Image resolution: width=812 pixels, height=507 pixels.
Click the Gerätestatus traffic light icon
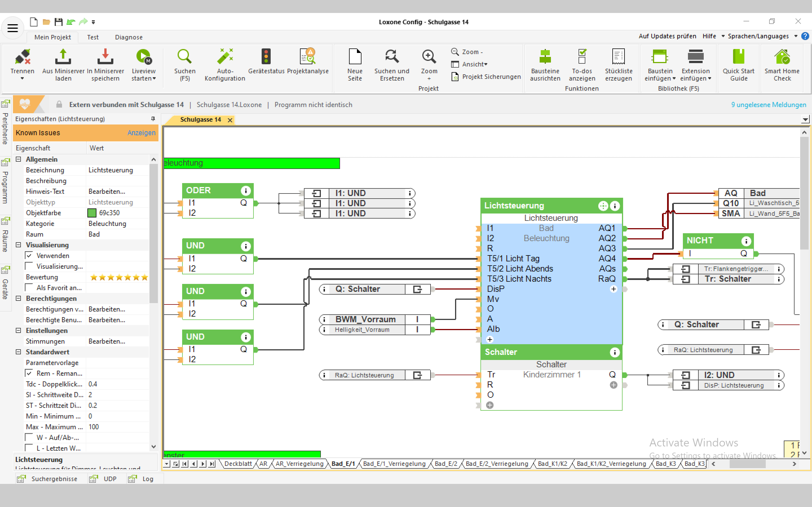[266, 57]
